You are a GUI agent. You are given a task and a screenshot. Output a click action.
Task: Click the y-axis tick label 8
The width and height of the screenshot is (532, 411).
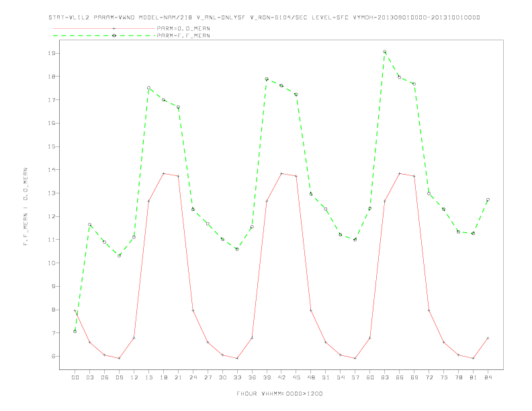point(54,310)
